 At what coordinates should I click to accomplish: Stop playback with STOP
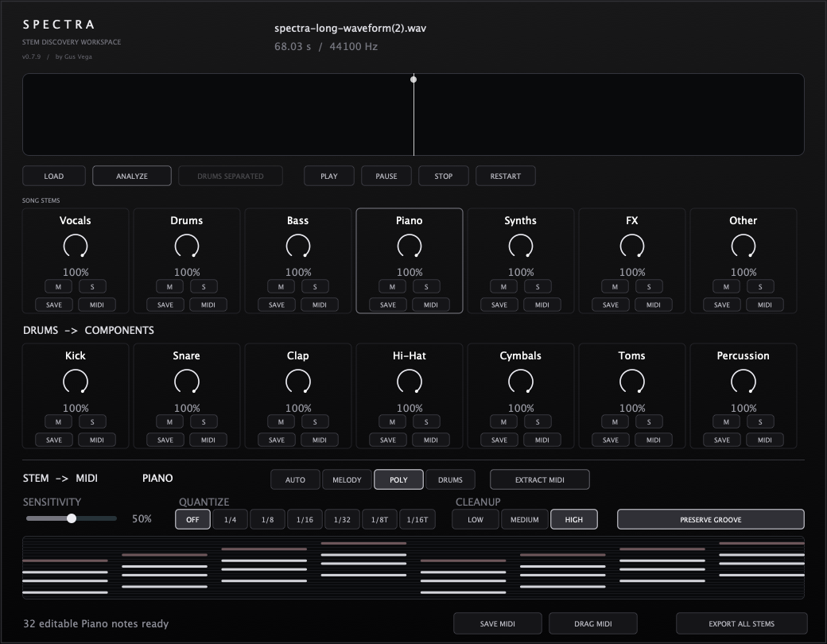(x=444, y=176)
